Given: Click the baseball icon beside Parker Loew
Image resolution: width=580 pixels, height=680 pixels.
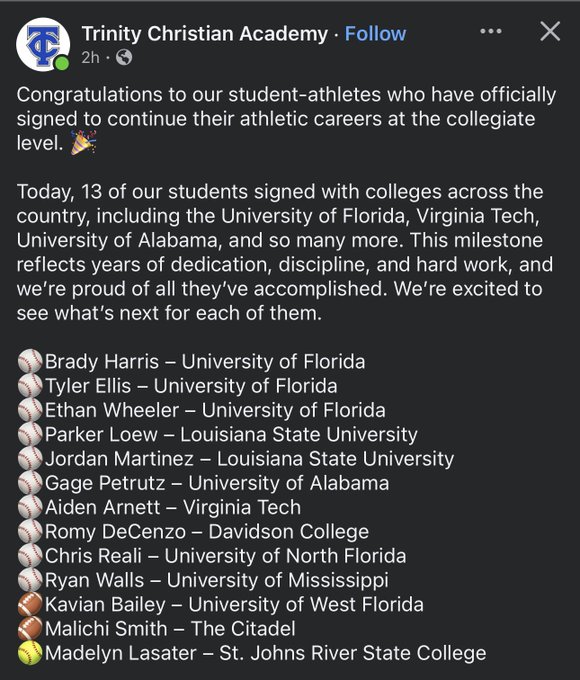Looking at the screenshot, I should 30,435.
